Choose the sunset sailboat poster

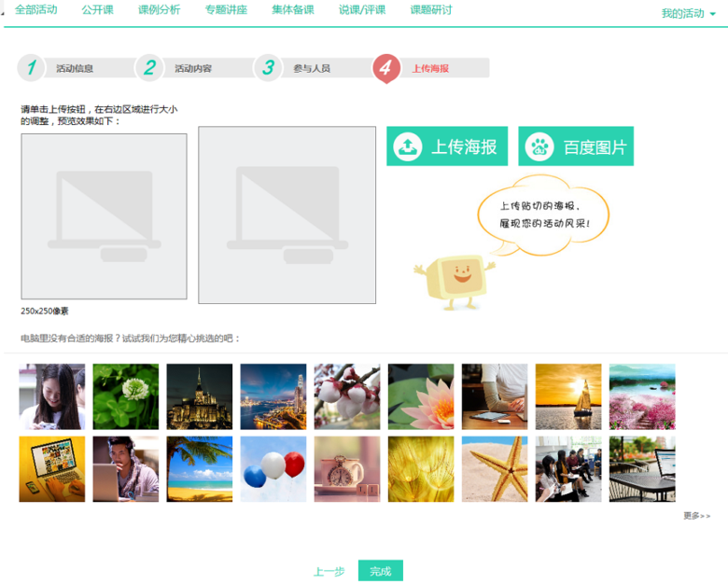(568, 396)
